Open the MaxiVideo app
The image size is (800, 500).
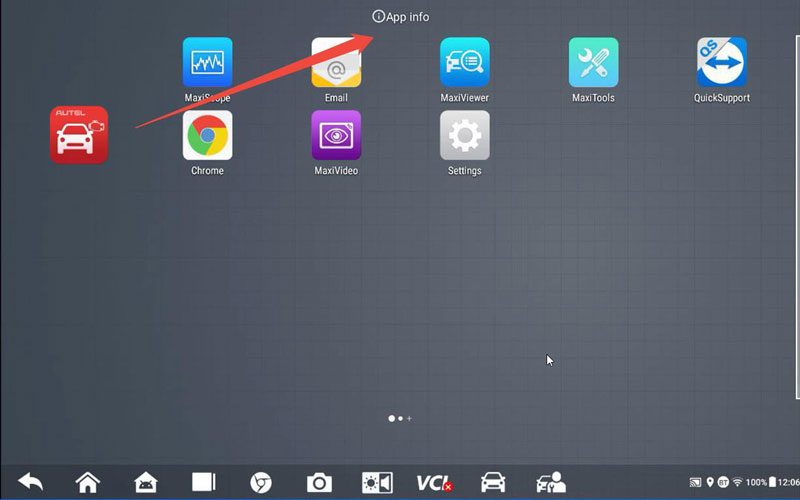[336, 136]
